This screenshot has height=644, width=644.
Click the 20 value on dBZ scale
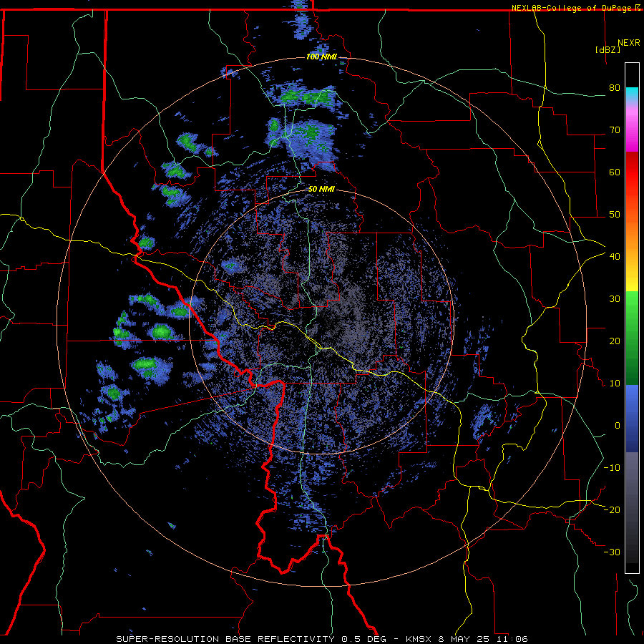coord(615,341)
